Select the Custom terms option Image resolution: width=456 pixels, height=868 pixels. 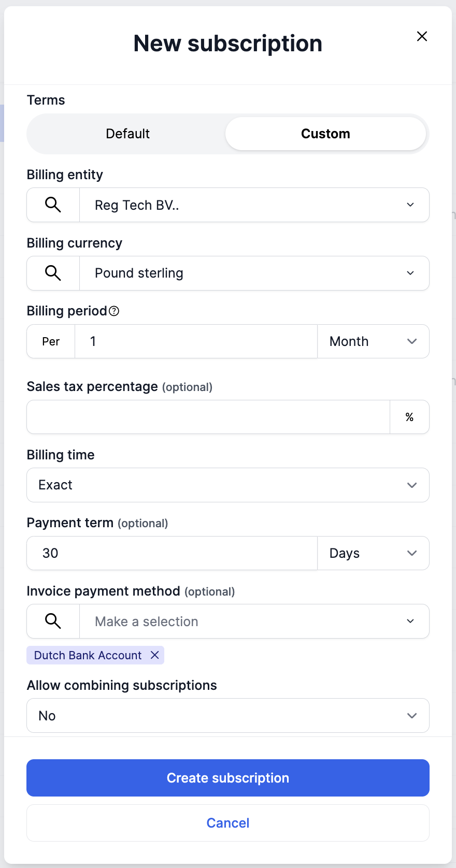coord(325,134)
